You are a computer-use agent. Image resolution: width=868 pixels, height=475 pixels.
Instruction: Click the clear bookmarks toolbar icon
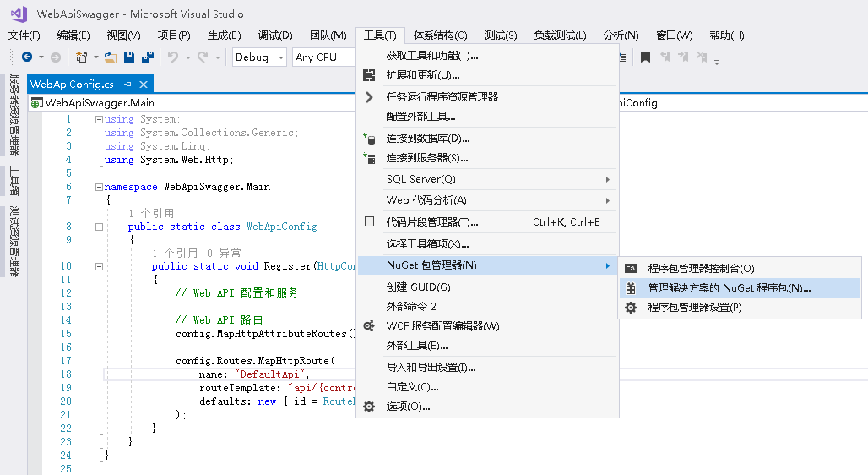(702, 57)
